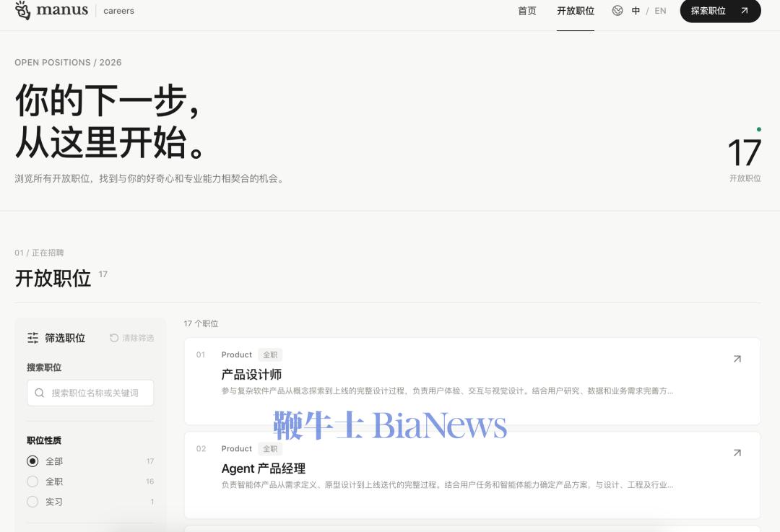The width and height of the screenshot is (780, 532).
Task: Click the 清除筛选 button
Action: point(132,338)
